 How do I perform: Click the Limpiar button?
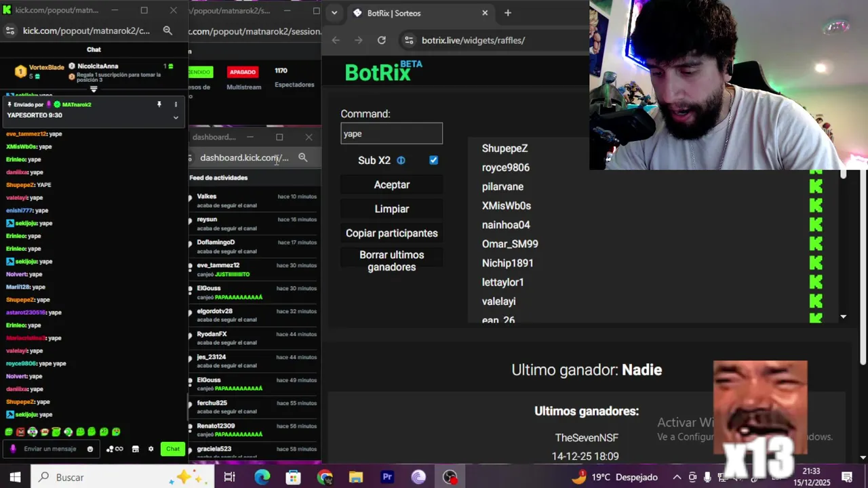tap(391, 209)
